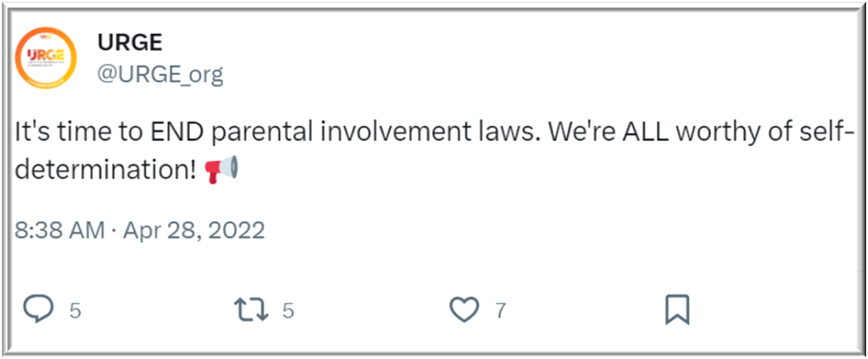Select the Apr 28, 2022 date
Image resolution: width=868 pixels, height=359 pixels.
(x=194, y=230)
